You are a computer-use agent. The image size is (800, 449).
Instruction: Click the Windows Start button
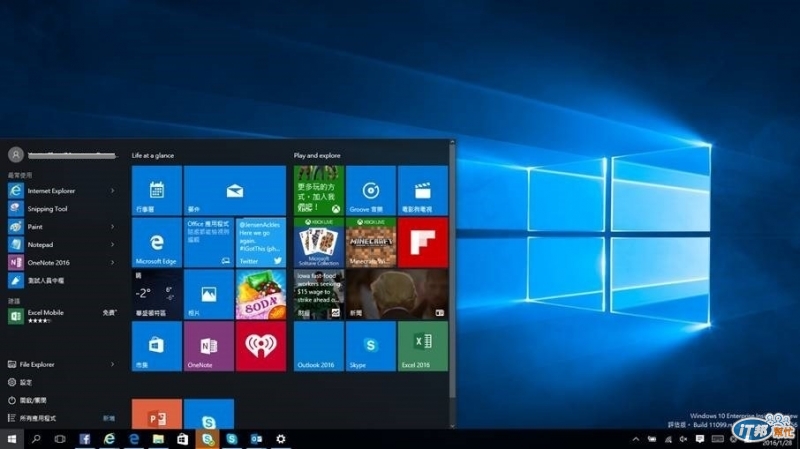coord(12,439)
